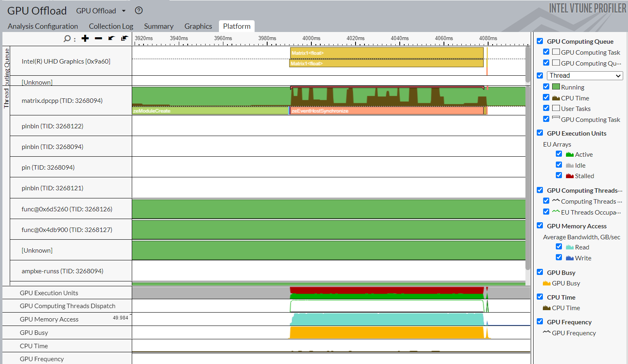Screen dimensions: 628x364
Task: Click the EU Arrays Stalled legend icon
Action: pos(570,176)
